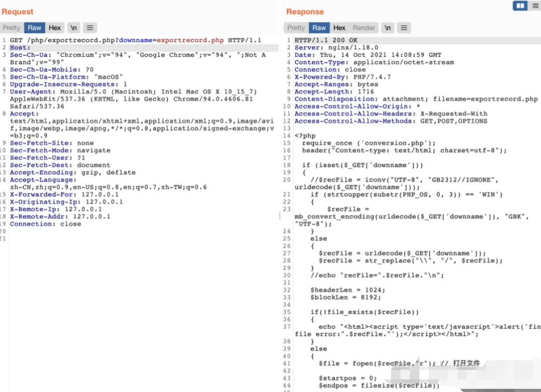Screen dimensions: 541x392
Task: Click the Content-Type: application/octet-stream header
Action: coord(374,62)
